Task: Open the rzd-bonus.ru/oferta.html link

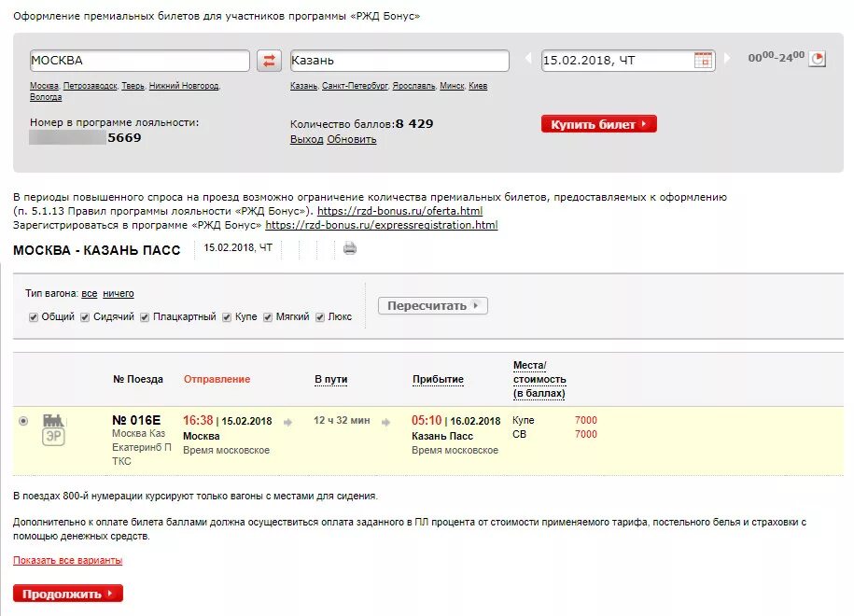Action: point(399,211)
